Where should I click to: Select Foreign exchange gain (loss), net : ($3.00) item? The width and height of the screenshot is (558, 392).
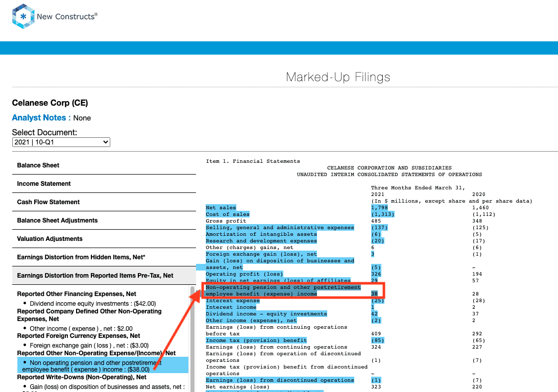(x=89, y=346)
